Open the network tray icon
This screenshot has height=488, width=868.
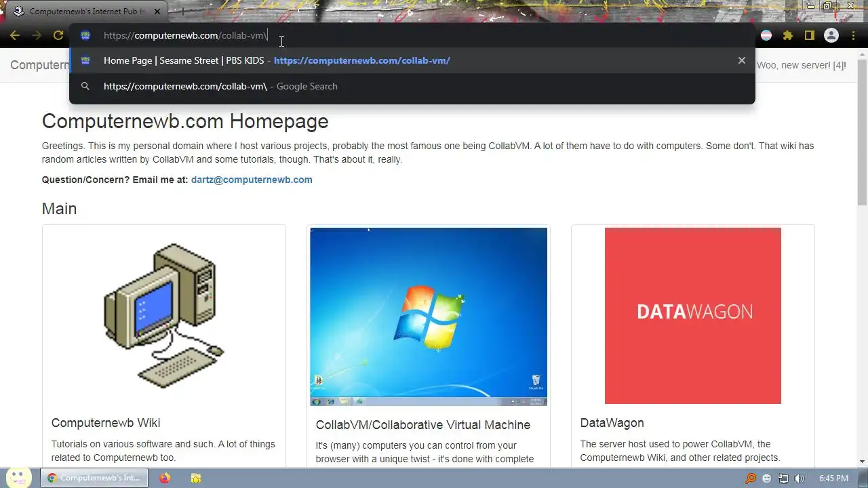[783, 478]
